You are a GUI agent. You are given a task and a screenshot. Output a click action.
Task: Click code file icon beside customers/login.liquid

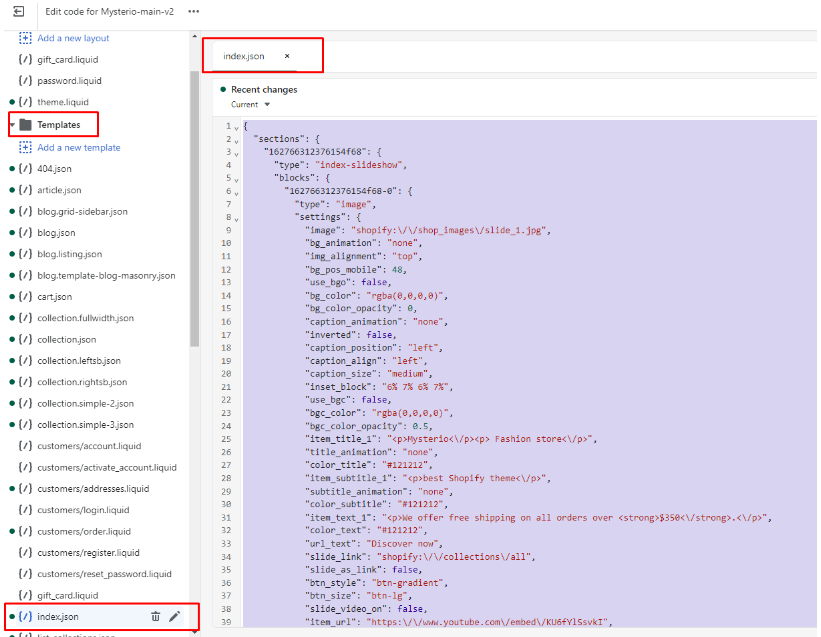pyautogui.click(x=25, y=510)
